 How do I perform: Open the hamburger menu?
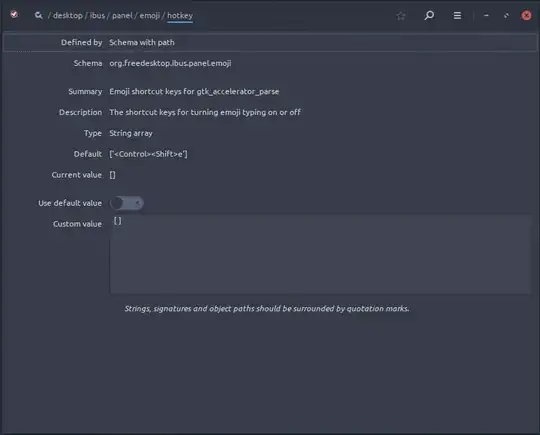click(x=457, y=15)
